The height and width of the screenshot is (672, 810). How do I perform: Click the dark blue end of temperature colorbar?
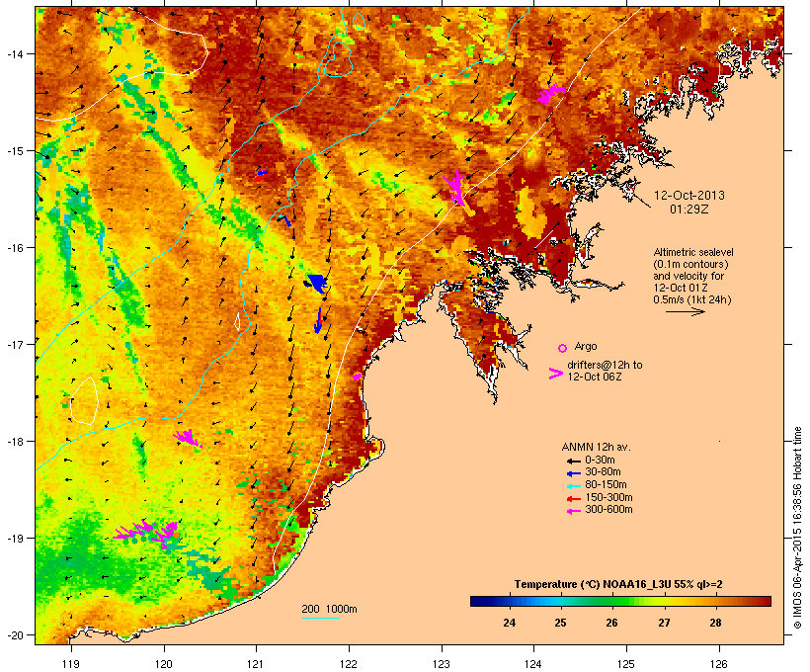478,601
